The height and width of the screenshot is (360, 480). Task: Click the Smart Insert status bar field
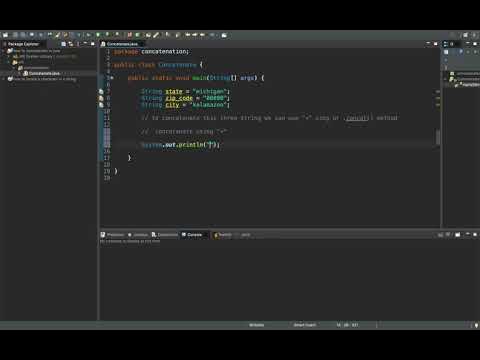[305, 325]
